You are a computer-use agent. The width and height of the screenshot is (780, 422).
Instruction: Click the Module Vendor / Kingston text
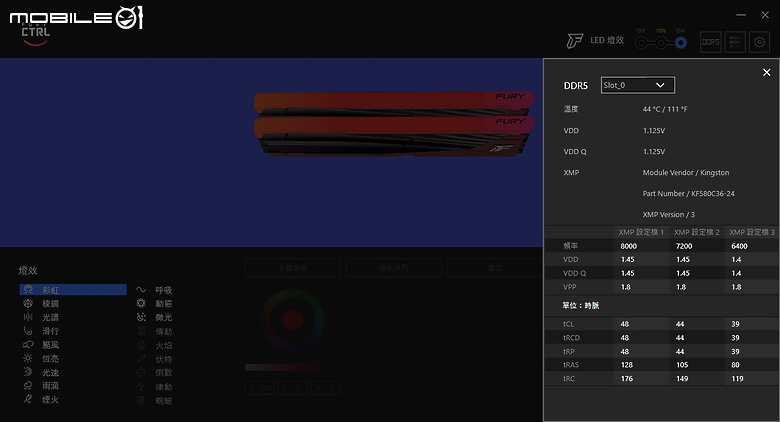point(686,173)
